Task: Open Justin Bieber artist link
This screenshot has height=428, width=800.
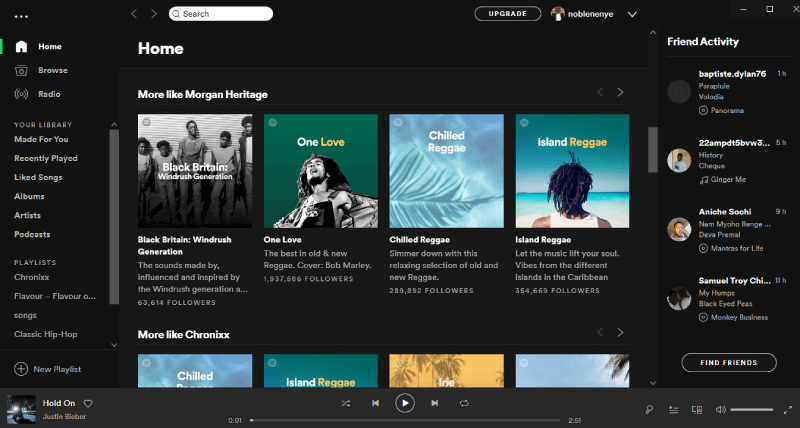Action: click(64, 417)
